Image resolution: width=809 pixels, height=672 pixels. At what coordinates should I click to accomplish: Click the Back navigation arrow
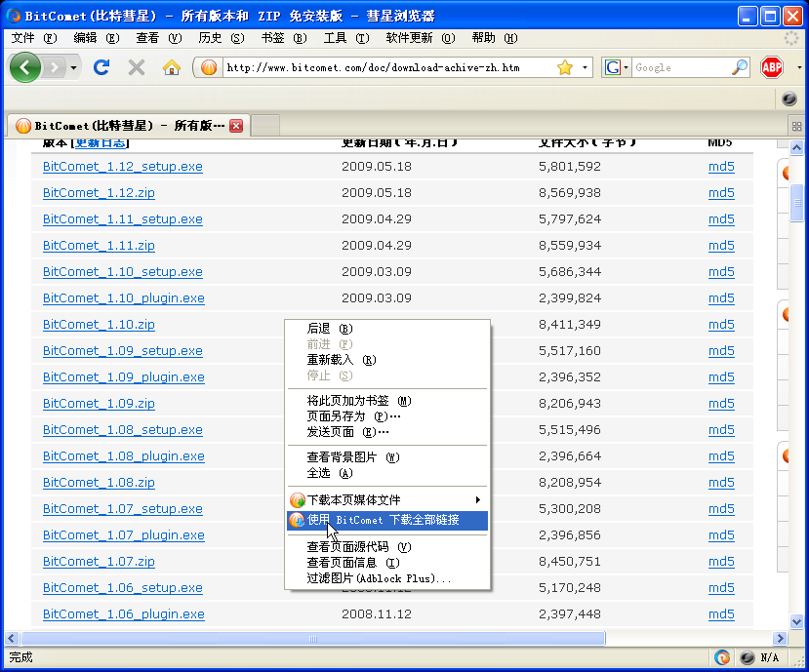24,67
